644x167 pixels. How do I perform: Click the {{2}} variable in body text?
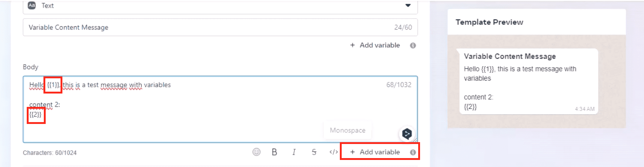point(36,115)
